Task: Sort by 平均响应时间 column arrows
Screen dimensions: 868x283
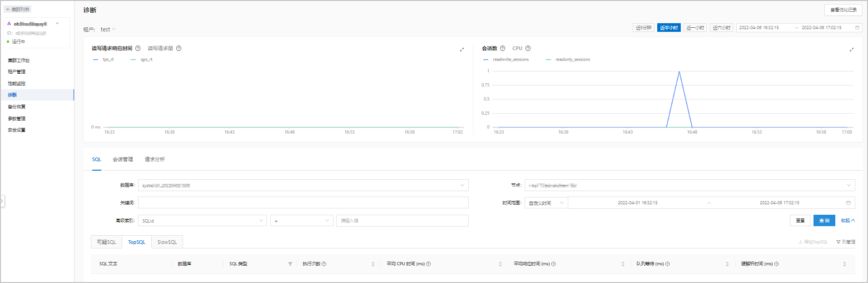Action: (x=623, y=264)
